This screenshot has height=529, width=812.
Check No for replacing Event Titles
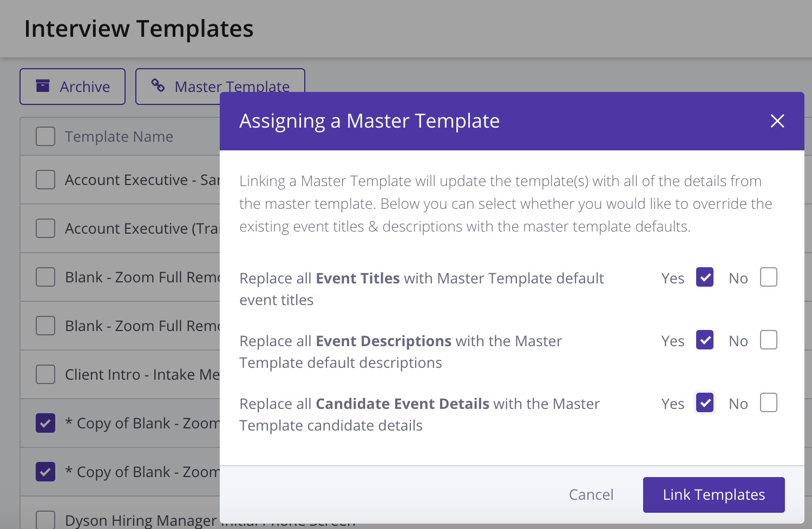pyautogui.click(x=768, y=277)
